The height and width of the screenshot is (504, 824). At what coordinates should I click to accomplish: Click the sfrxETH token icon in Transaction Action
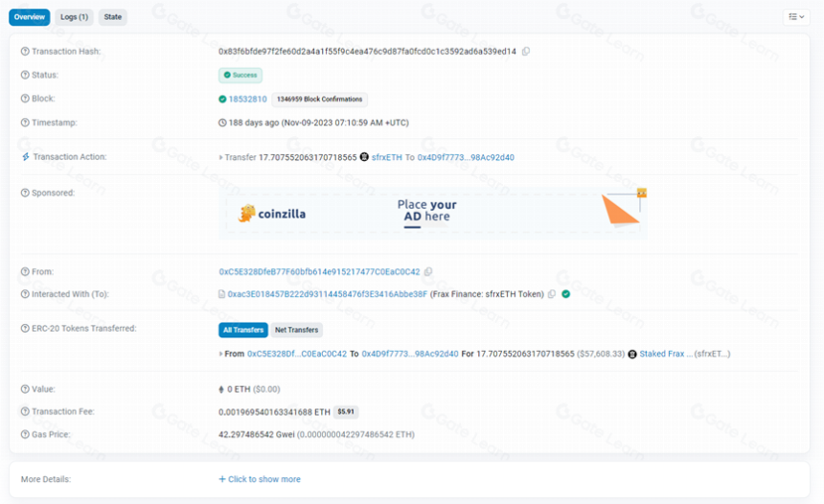click(x=364, y=157)
